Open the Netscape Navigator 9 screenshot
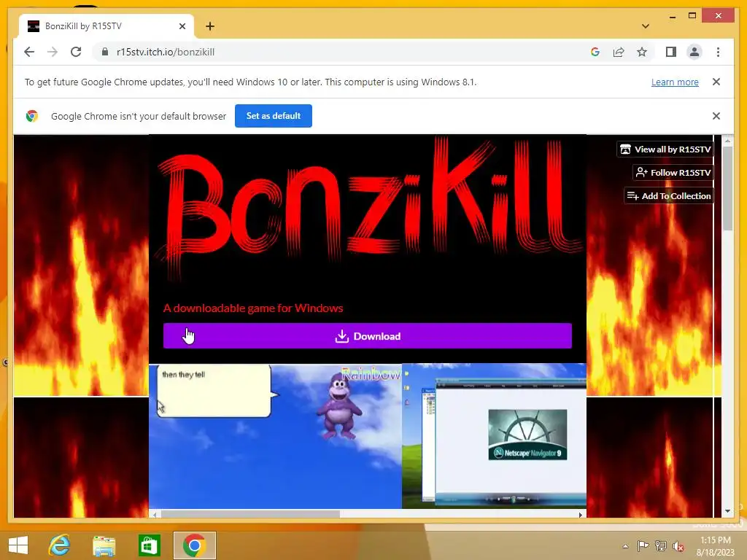Screen dimensions: 747x560 pyautogui.click(x=495, y=436)
